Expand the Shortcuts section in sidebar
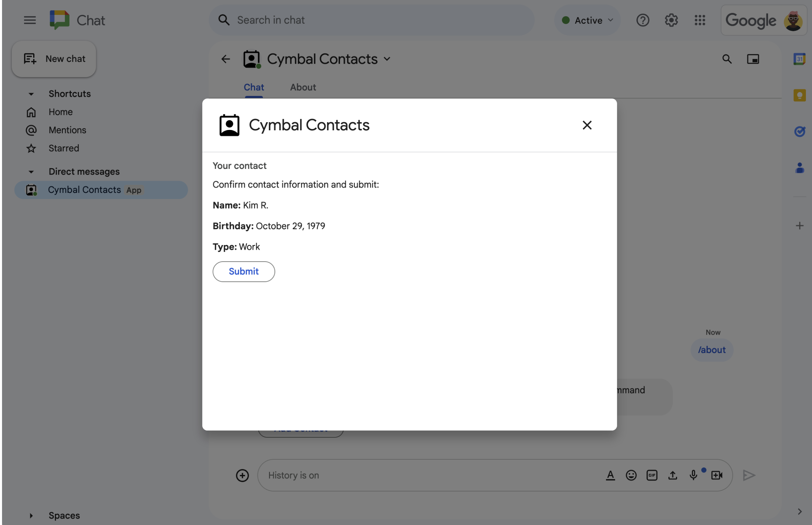812x525 pixels. pos(30,93)
